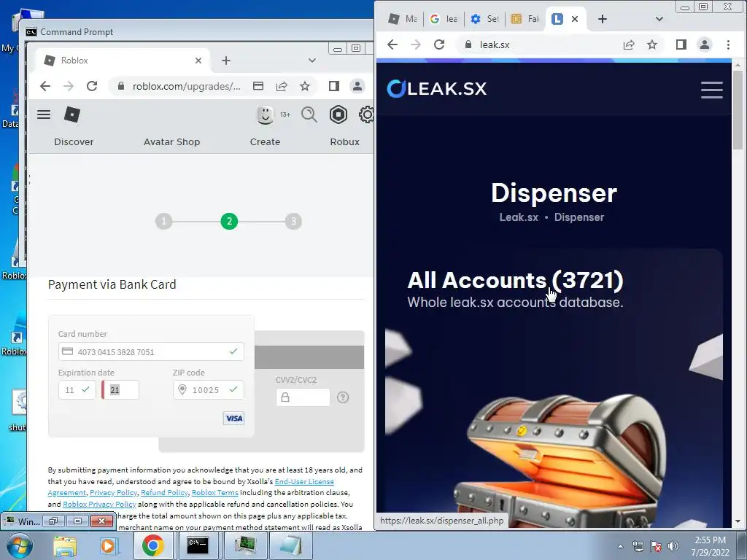Switch to the Google 'lea' tab
The width and height of the screenshot is (747, 560).
(443, 19)
